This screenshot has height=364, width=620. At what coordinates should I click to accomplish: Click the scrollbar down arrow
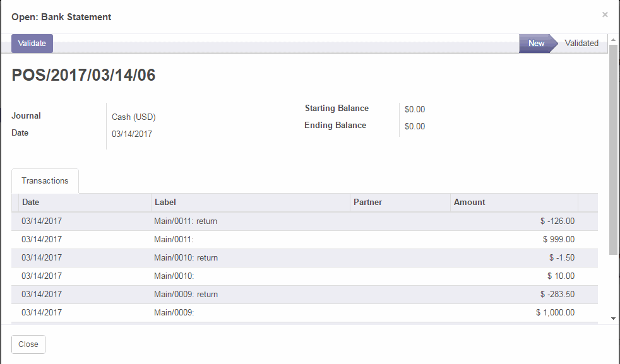pos(614,319)
